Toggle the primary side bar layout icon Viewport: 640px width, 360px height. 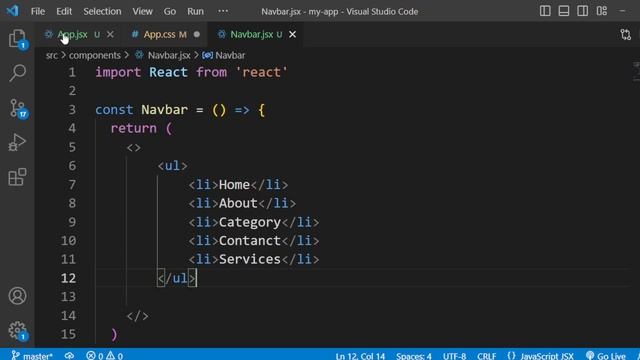545,11
